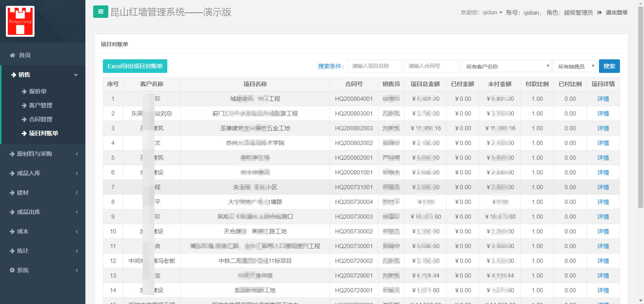This screenshot has height=304, width=644.
Task: Expand the 成品出库 menu chevron
Action: tap(77, 212)
